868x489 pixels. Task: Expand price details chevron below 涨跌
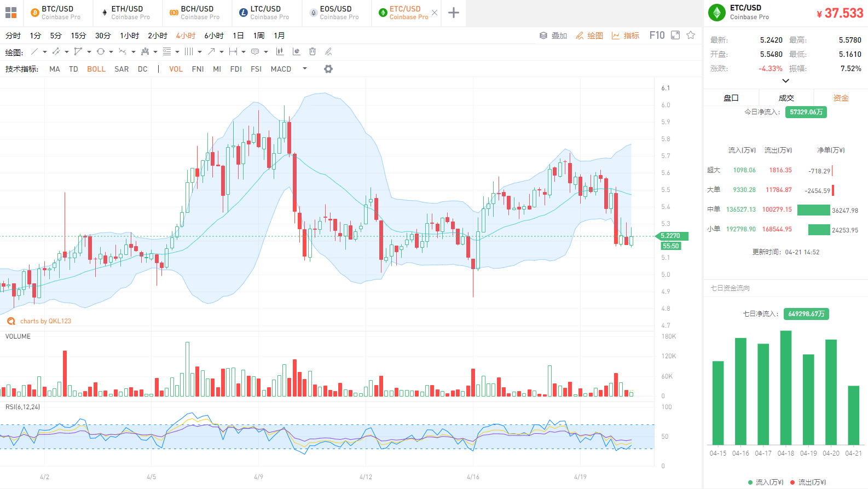(785, 81)
